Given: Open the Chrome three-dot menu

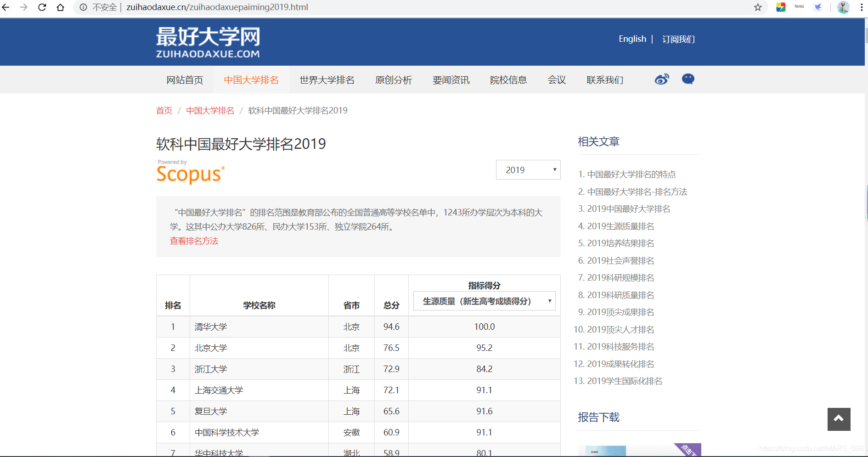Looking at the screenshot, I should click(861, 7).
